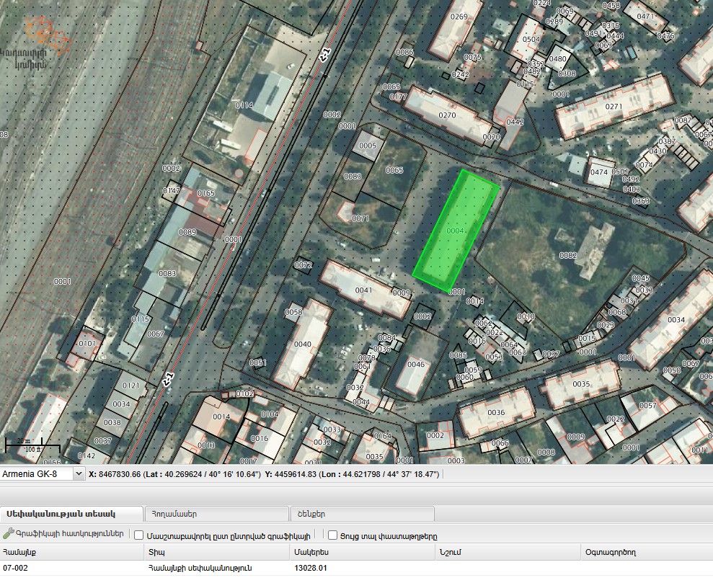Select parcel 0442 on the map
The width and height of the screenshot is (713, 588).
(515, 122)
